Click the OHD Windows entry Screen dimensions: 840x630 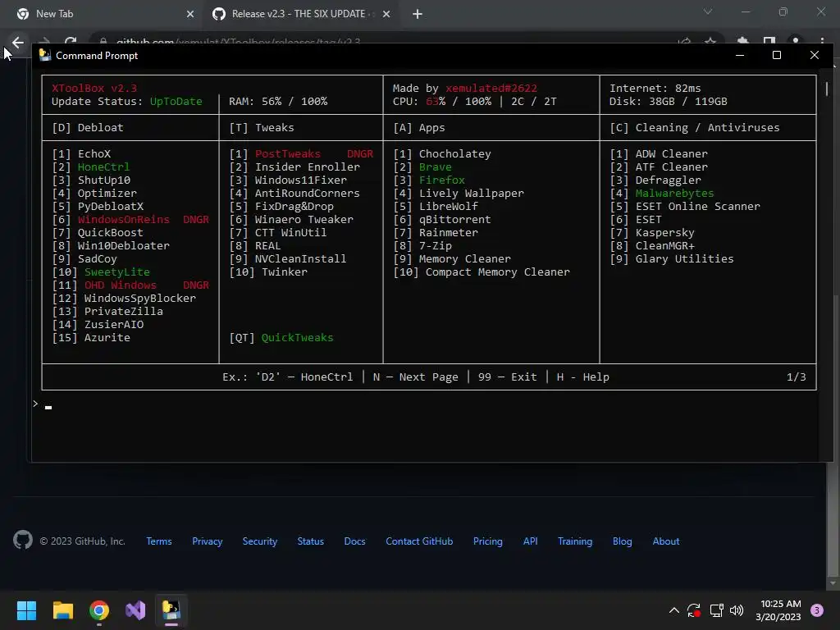point(120,285)
